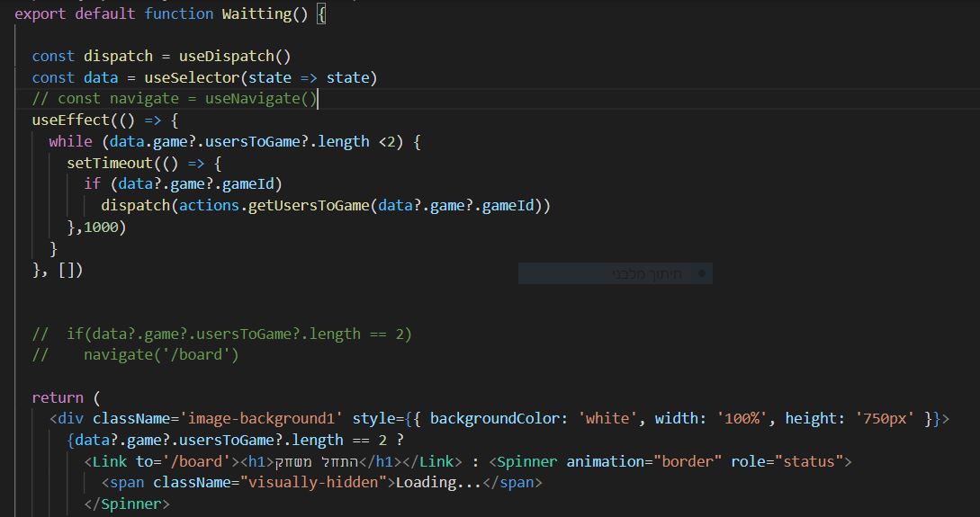This screenshot has width=980, height=517.
Task: Click the "animation" attribute of Spinner
Action: (x=606, y=462)
